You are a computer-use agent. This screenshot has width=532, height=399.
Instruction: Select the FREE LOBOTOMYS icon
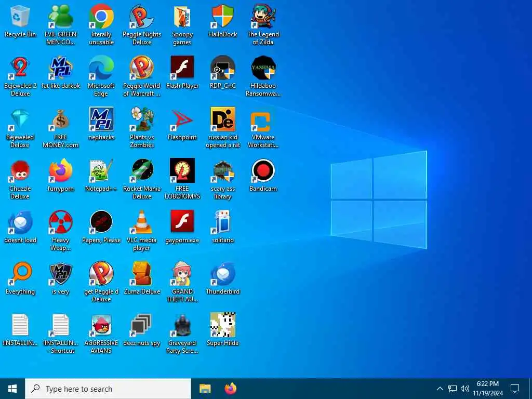coord(182,170)
